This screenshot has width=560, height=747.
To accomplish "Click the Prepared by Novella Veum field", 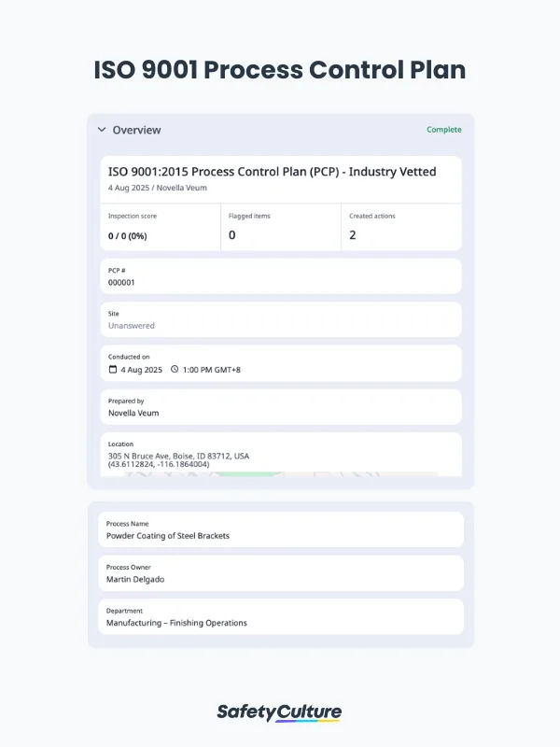I will (281, 407).
